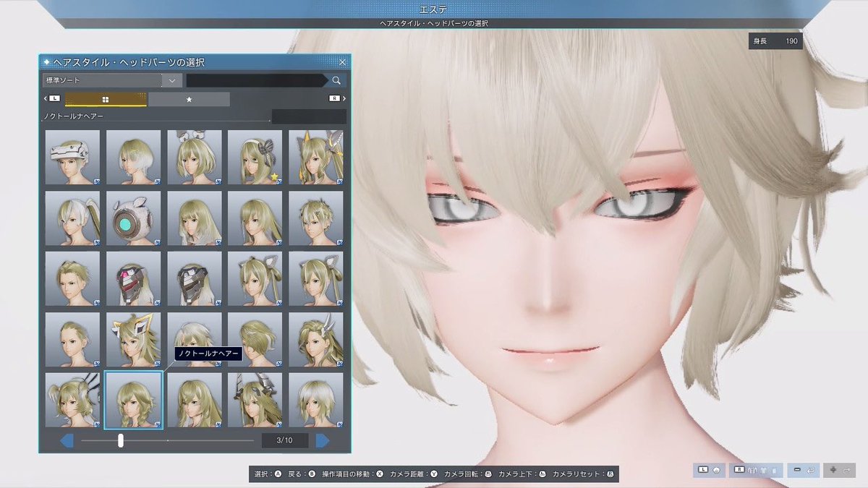Click the R next-tab arrow
The width and height of the screenshot is (868, 488).
point(336,98)
